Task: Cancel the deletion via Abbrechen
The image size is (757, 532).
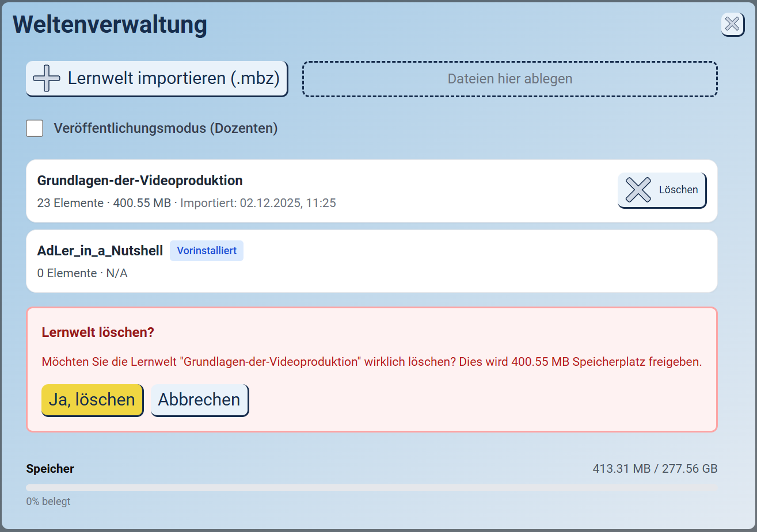Action: (x=199, y=400)
